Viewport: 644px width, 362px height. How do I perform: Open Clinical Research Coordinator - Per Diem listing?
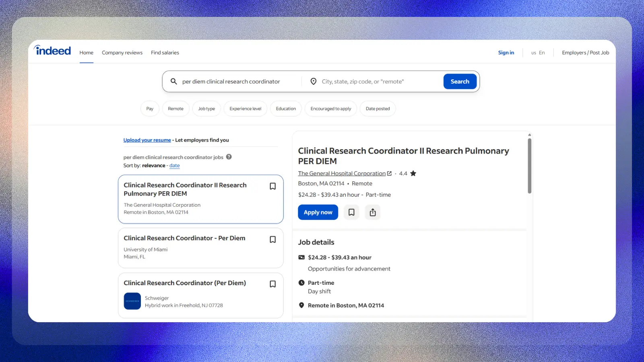[x=184, y=238]
